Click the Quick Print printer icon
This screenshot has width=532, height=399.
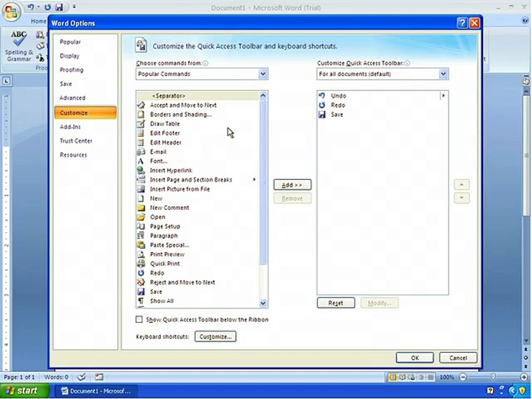click(141, 264)
